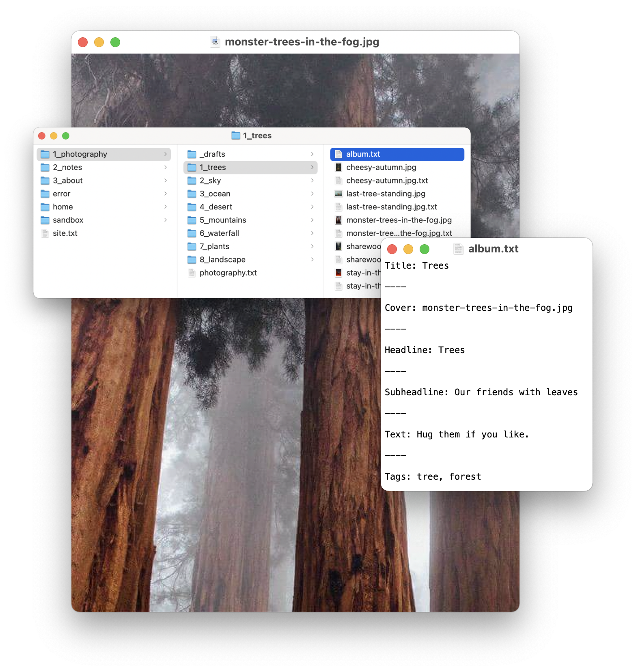Click the 'Text: Hug them if you like.' line

[x=457, y=435]
